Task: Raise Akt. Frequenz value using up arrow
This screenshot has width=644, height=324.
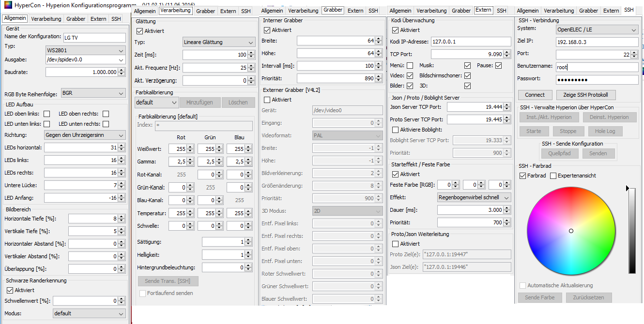Action: click(x=251, y=66)
